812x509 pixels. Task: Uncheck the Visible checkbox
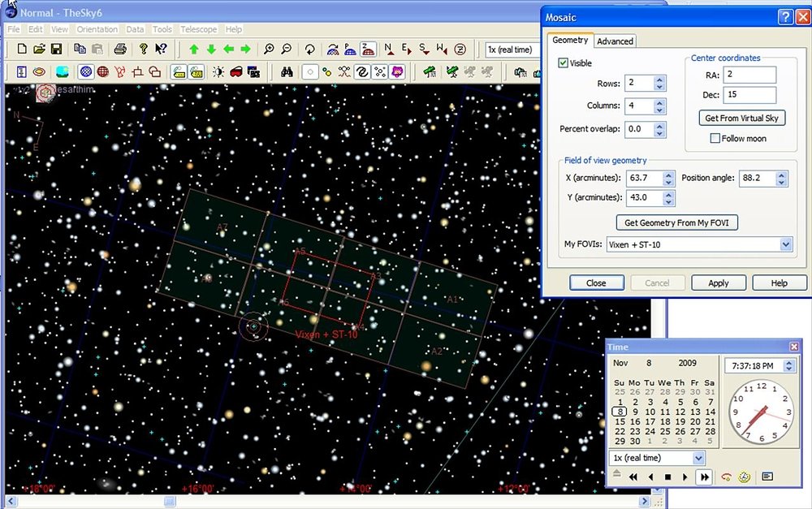564,63
